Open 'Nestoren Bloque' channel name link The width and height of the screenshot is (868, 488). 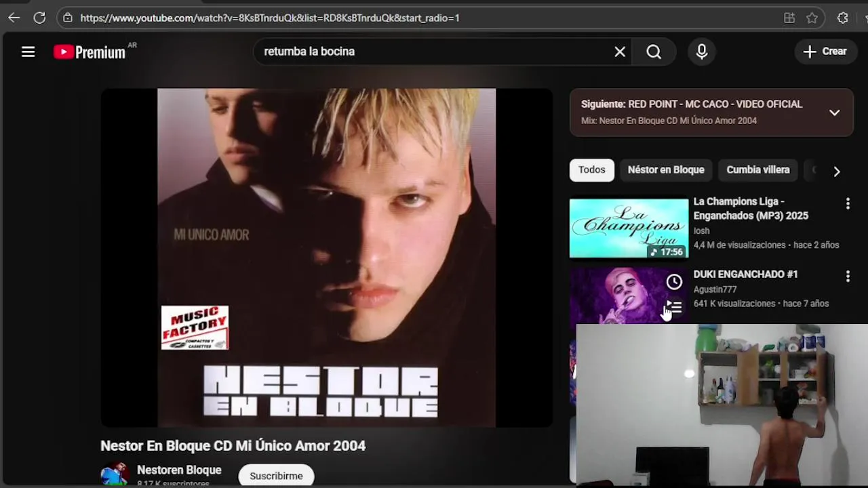click(179, 470)
